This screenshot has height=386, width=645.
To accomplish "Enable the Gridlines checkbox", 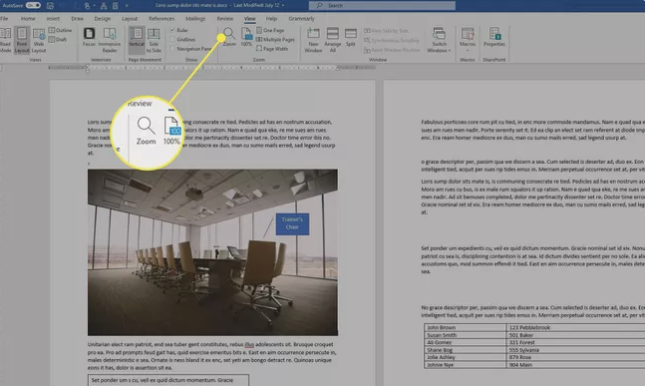I will point(183,40).
